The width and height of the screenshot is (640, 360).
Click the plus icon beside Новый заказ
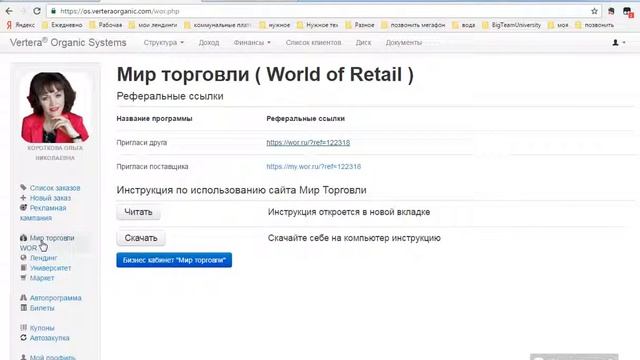[x=23, y=198]
